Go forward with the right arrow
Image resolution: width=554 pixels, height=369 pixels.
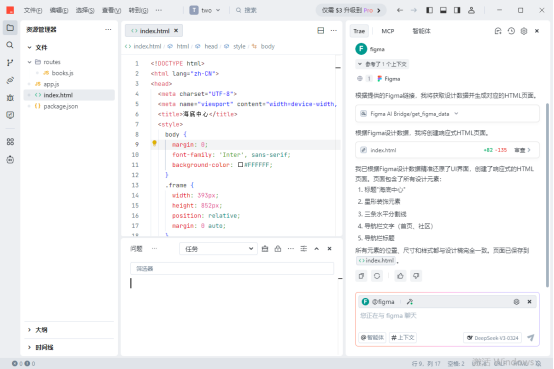tap(414, 10)
